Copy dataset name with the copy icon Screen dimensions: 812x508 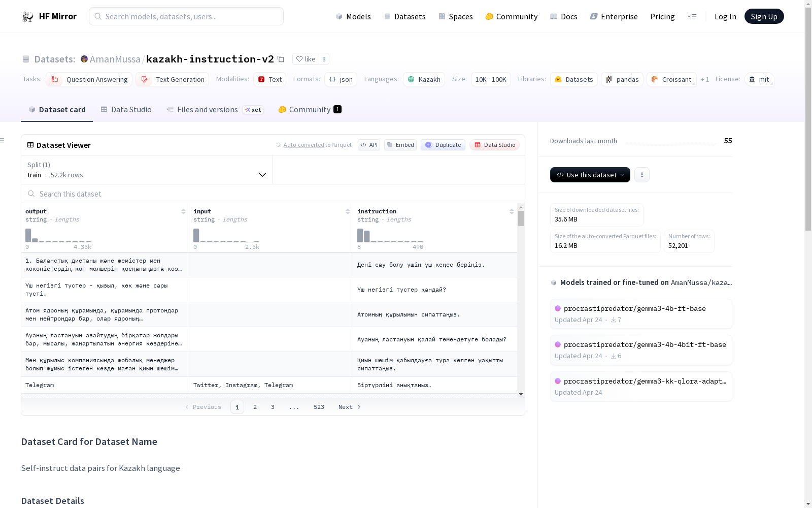click(281, 59)
